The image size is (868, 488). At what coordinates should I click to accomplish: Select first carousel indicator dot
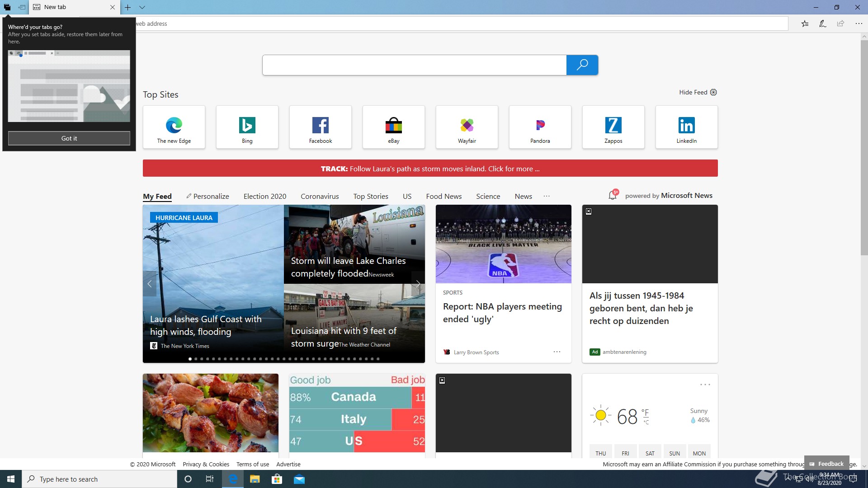pyautogui.click(x=190, y=359)
